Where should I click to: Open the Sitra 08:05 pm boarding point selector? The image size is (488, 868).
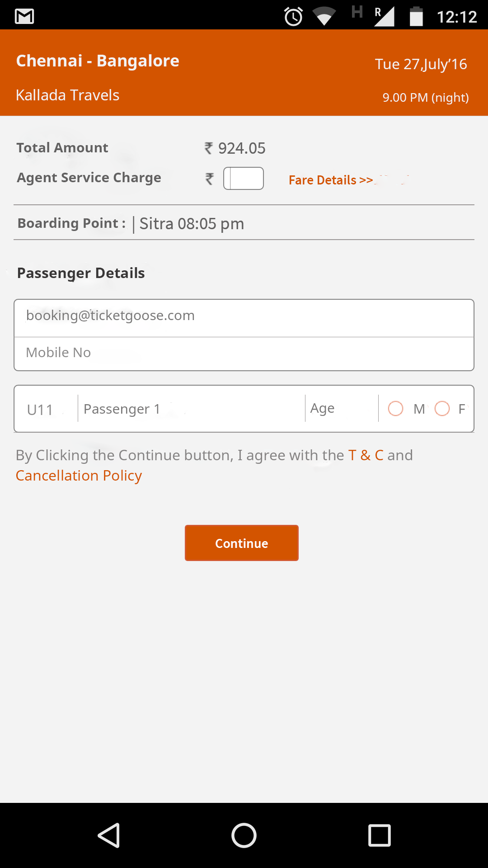pyautogui.click(x=192, y=224)
